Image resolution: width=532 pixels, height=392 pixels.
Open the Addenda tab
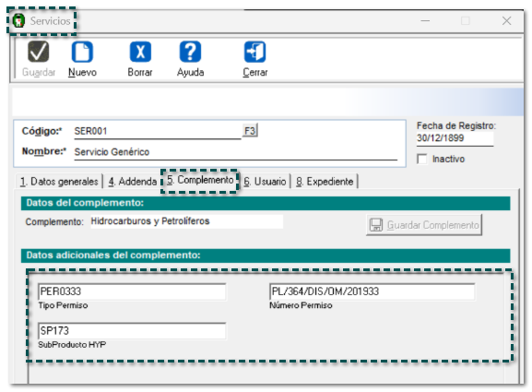pyautogui.click(x=133, y=182)
